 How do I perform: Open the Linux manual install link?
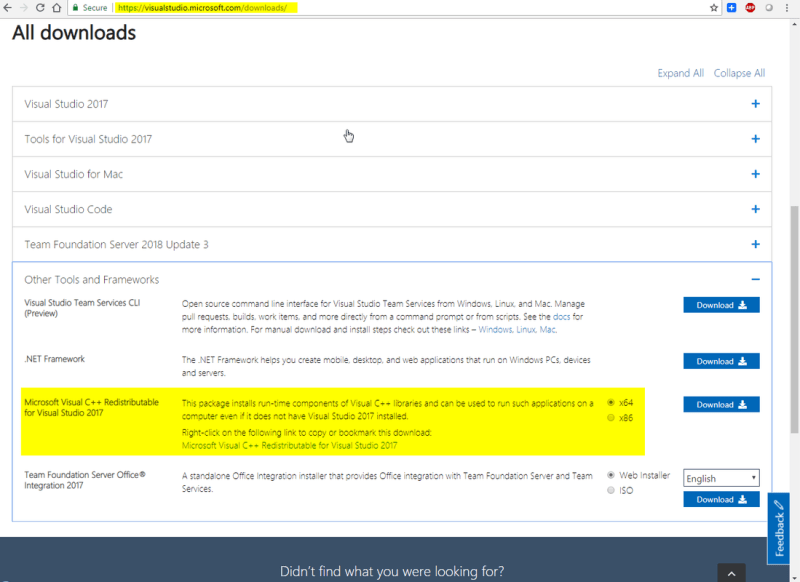tap(526, 330)
